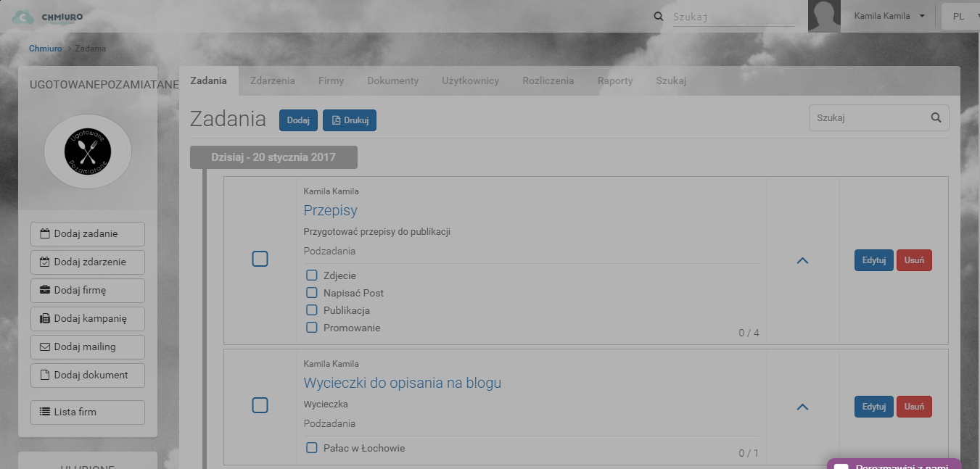980x469 pixels.
Task: Click Edytuj for the Przepisy task
Action: click(874, 260)
